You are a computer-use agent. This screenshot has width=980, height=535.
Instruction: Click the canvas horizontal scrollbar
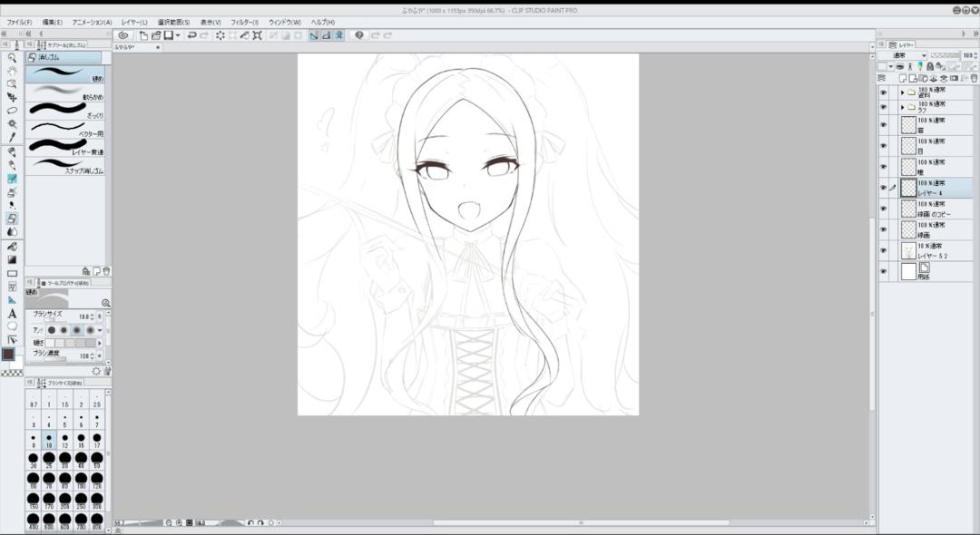point(581,522)
